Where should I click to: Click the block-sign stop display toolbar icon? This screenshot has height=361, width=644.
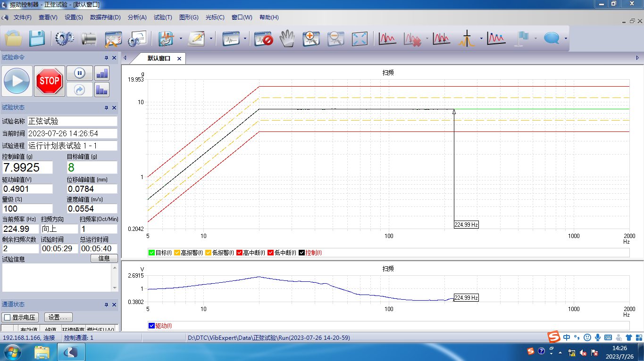coord(264,38)
